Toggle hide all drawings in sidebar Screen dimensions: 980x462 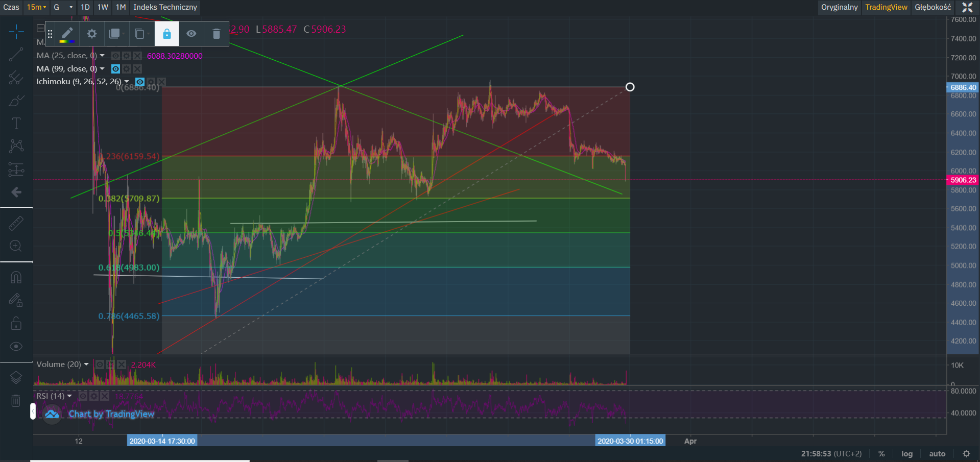[16, 347]
